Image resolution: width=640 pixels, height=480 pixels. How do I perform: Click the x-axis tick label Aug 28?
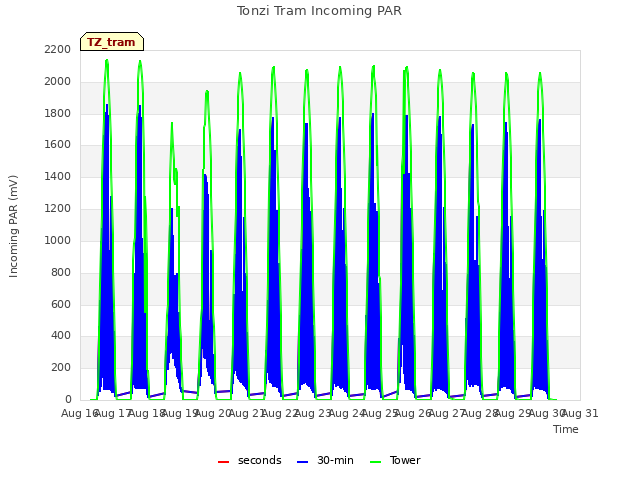pyautogui.click(x=480, y=413)
